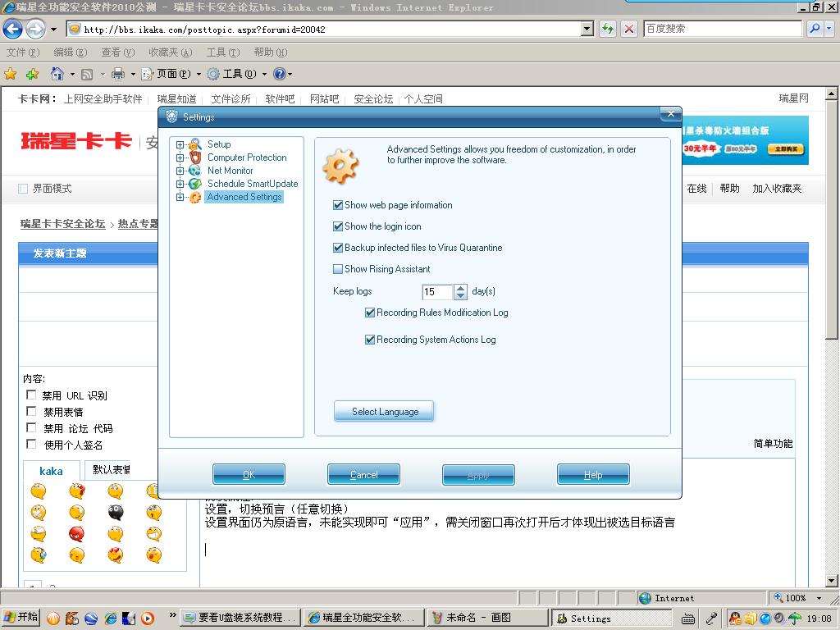Click the Keep logs days field

(437, 291)
